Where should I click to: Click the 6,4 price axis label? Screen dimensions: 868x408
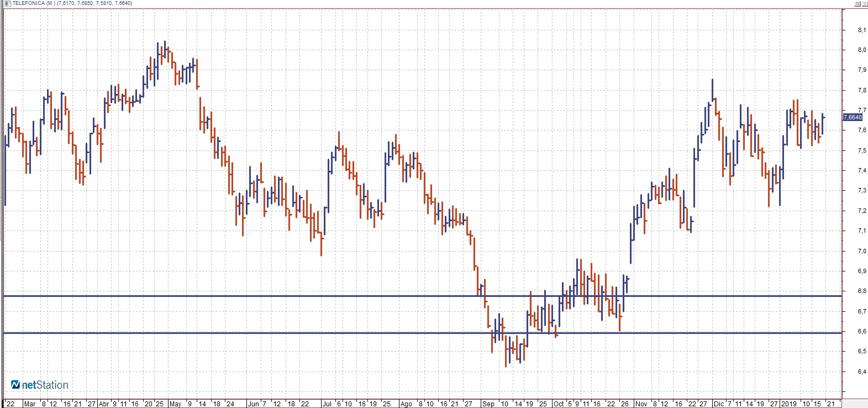click(x=861, y=372)
